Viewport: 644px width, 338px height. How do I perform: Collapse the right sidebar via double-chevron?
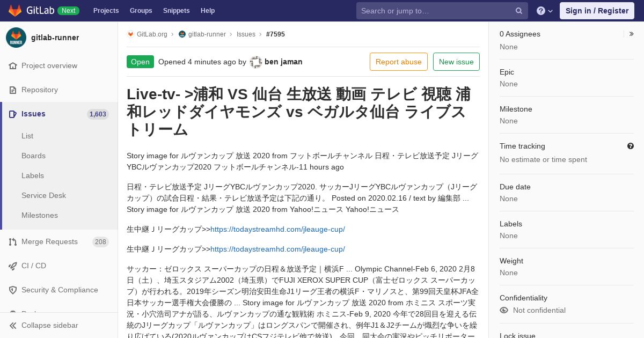pos(631,34)
